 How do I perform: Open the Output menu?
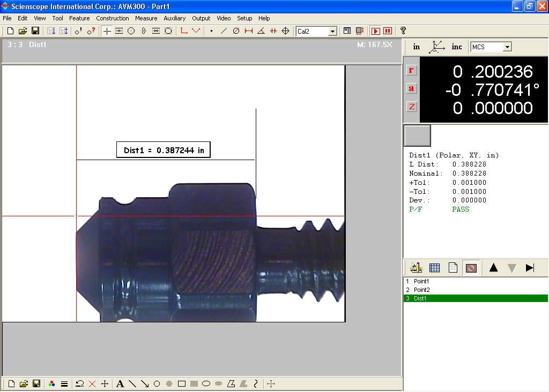201,18
